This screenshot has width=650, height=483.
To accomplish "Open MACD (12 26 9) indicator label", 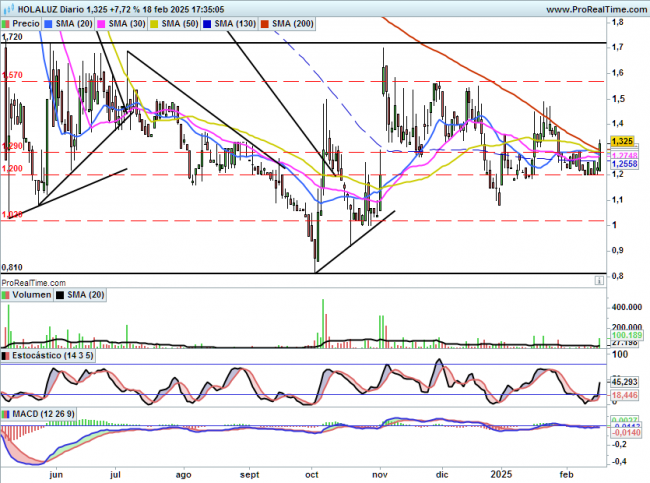I will pyautogui.click(x=42, y=413).
